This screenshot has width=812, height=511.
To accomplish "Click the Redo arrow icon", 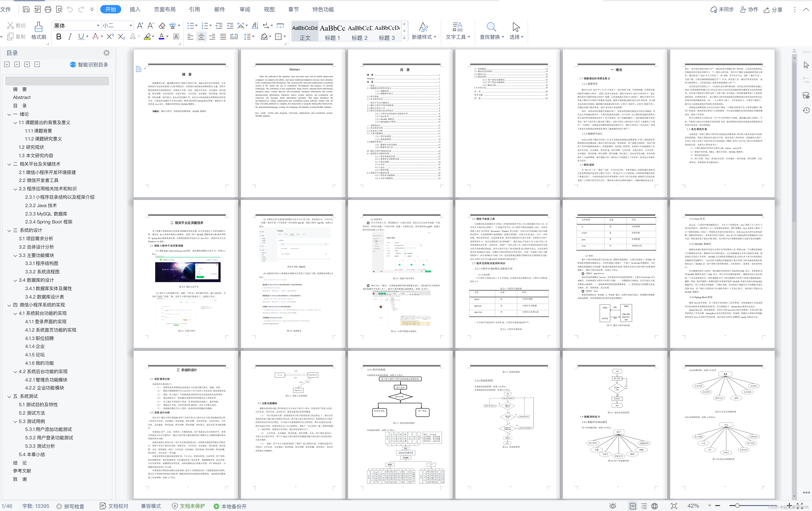I will pyautogui.click(x=81, y=9).
